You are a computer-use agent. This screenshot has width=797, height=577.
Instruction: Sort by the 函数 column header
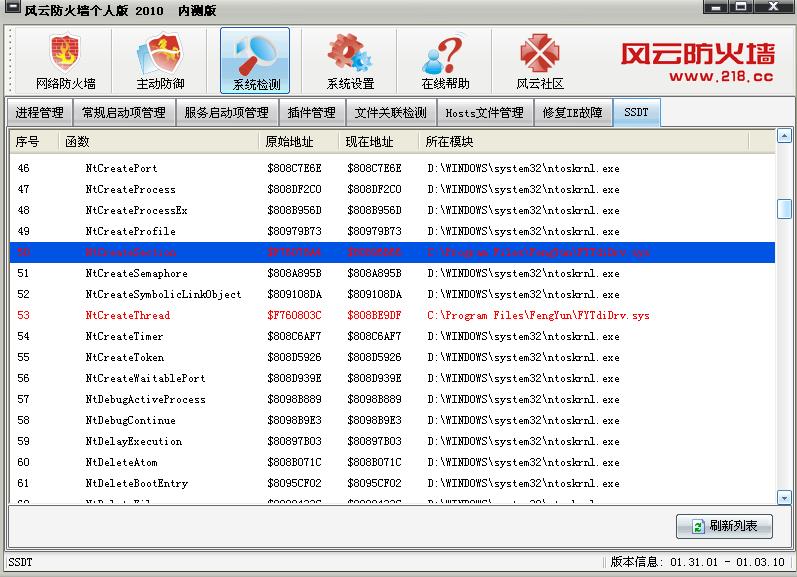click(159, 141)
